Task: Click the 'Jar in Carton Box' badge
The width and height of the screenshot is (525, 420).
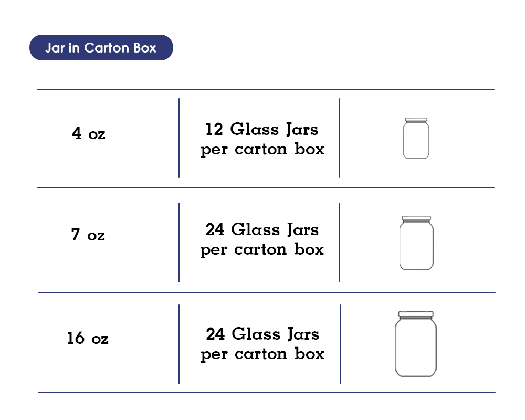Action: click(101, 48)
